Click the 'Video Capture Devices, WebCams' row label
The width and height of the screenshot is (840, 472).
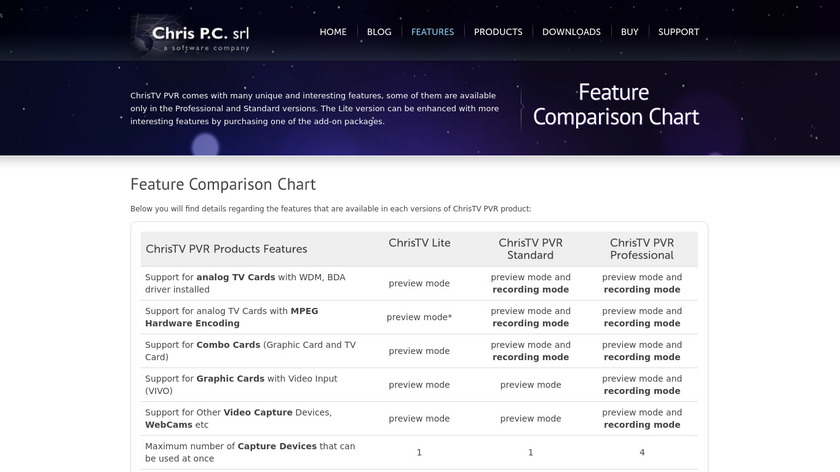pyautogui.click(x=238, y=418)
